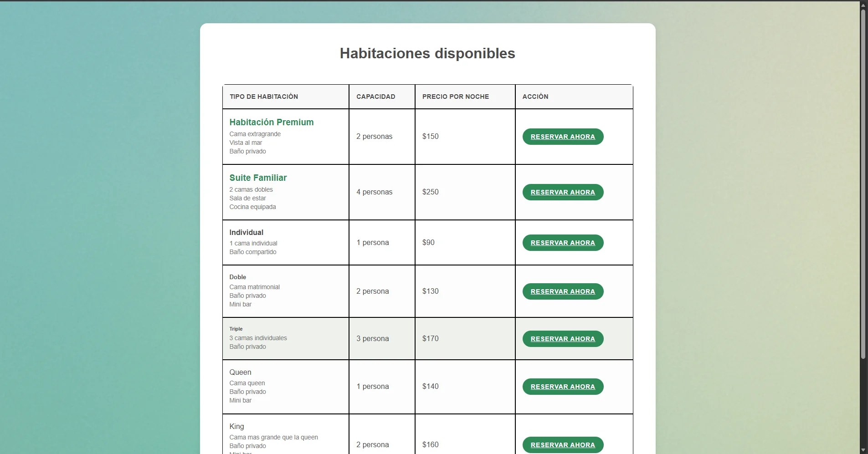Click Reservar Ahora in the Triple row
Image resolution: width=868 pixels, height=454 pixels.
click(563, 339)
